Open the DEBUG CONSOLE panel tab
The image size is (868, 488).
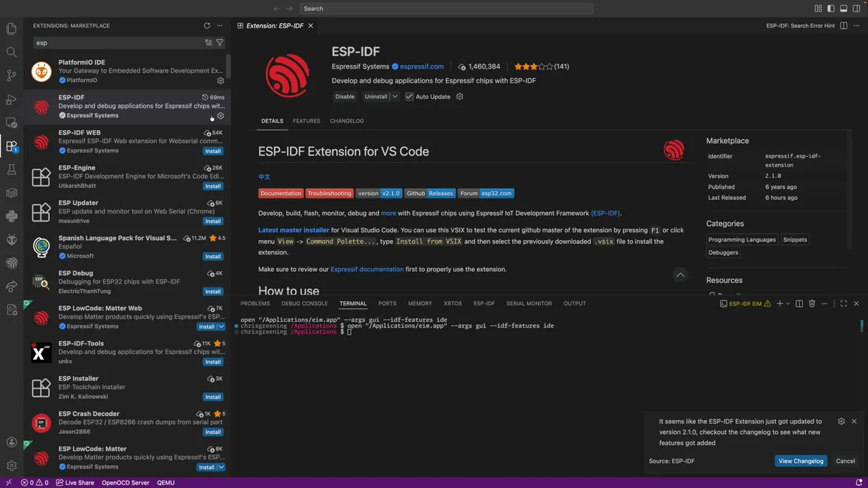[x=304, y=304]
